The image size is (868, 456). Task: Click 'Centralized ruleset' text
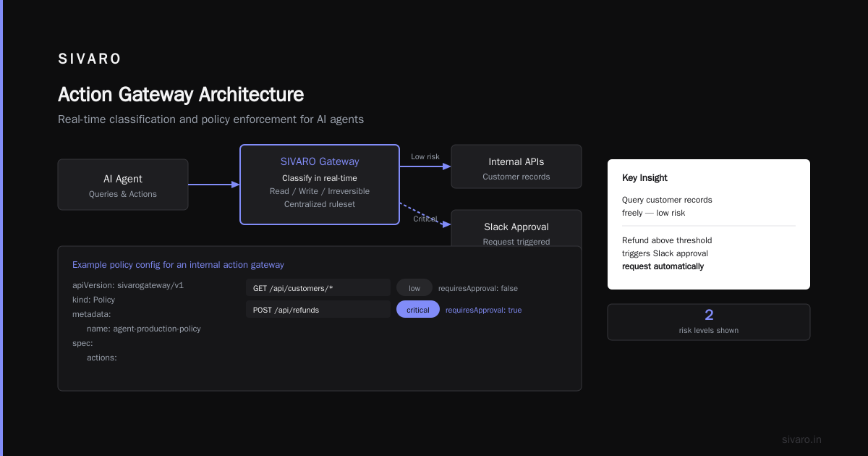coord(320,204)
